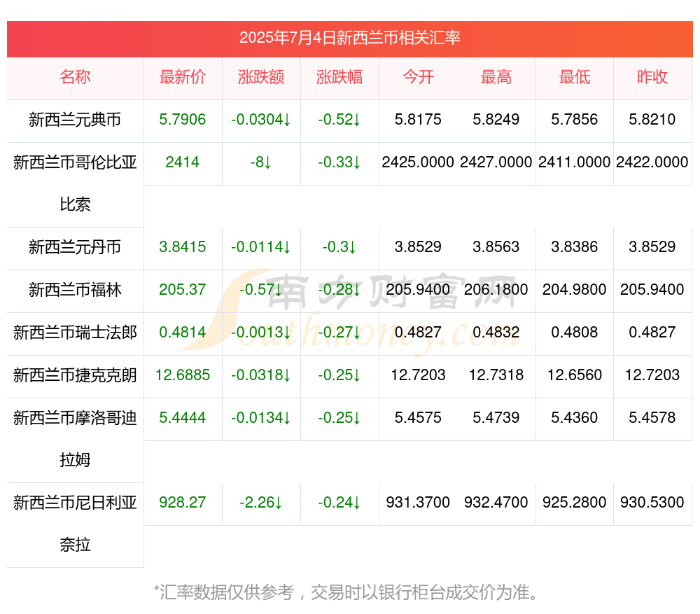Click the change value -2.26↓
The image size is (700, 614).
[261, 503]
